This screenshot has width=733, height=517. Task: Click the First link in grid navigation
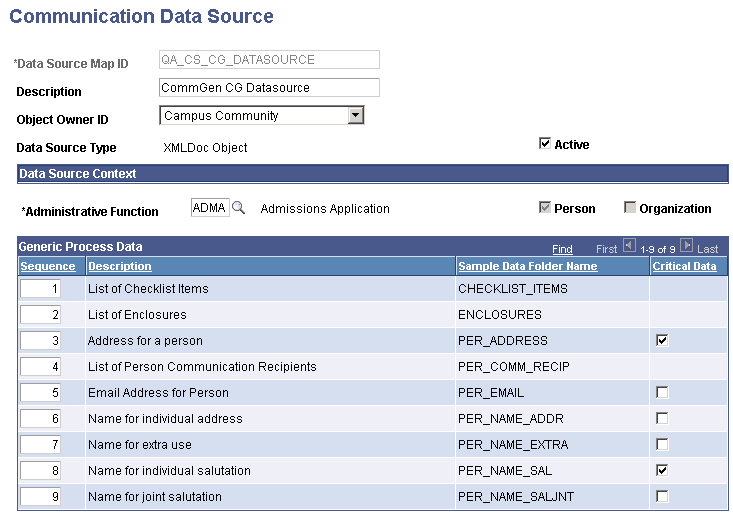tap(607, 248)
